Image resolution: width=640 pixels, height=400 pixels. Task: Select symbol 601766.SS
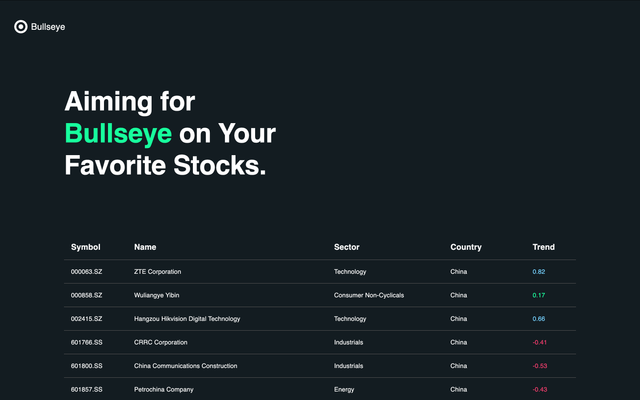click(x=87, y=342)
